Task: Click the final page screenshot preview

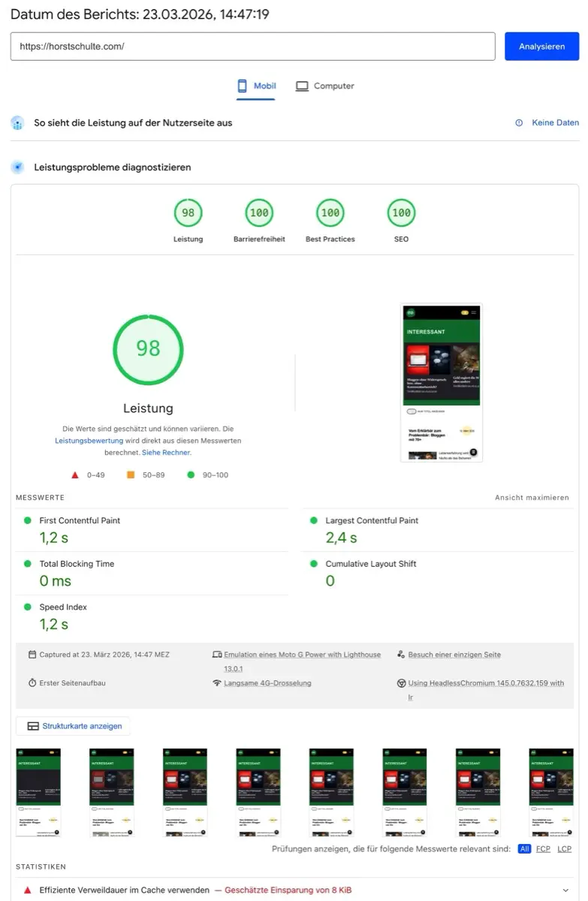Action: click(442, 383)
